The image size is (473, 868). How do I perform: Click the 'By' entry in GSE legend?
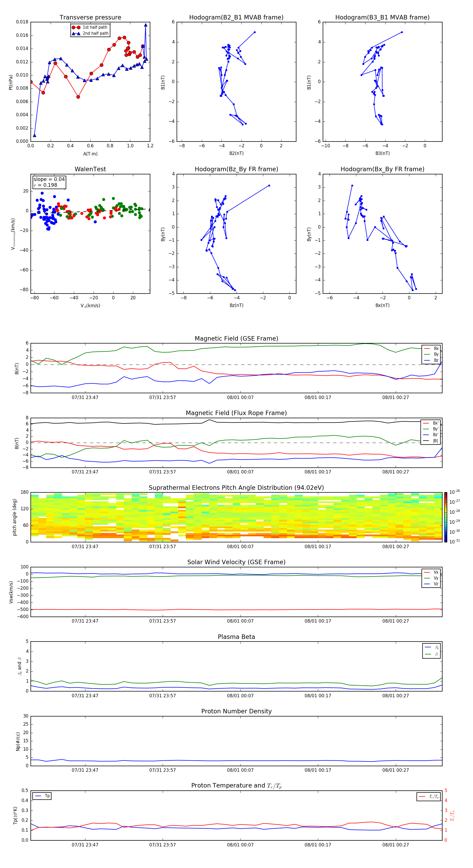point(431,354)
